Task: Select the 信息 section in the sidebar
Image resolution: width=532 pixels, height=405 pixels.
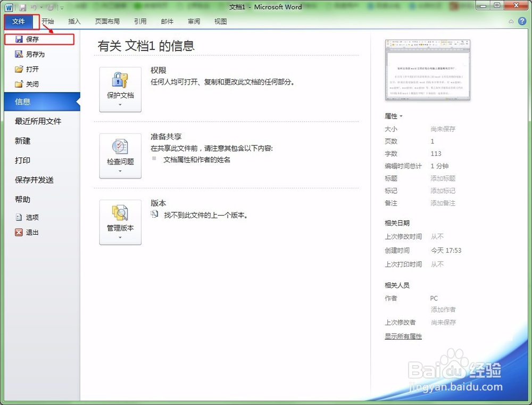Action: [42, 102]
